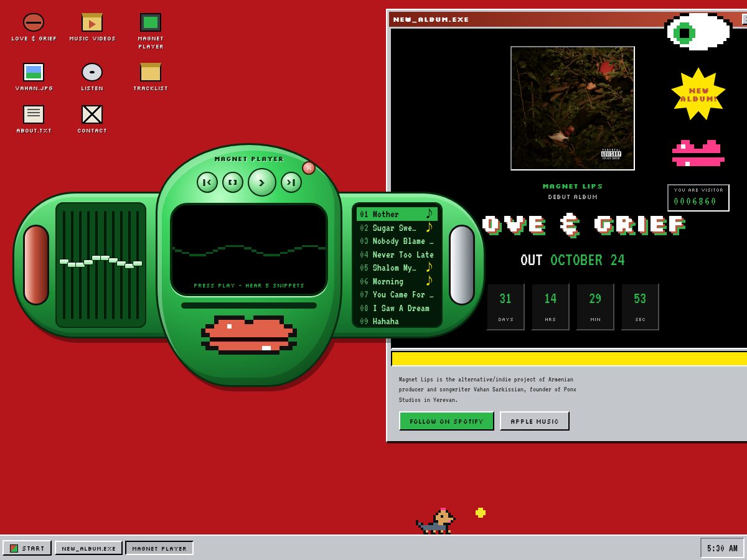Switch to Magnet Player in taskbar
Image resolution: width=747 pixels, height=560 pixels.
click(x=159, y=548)
